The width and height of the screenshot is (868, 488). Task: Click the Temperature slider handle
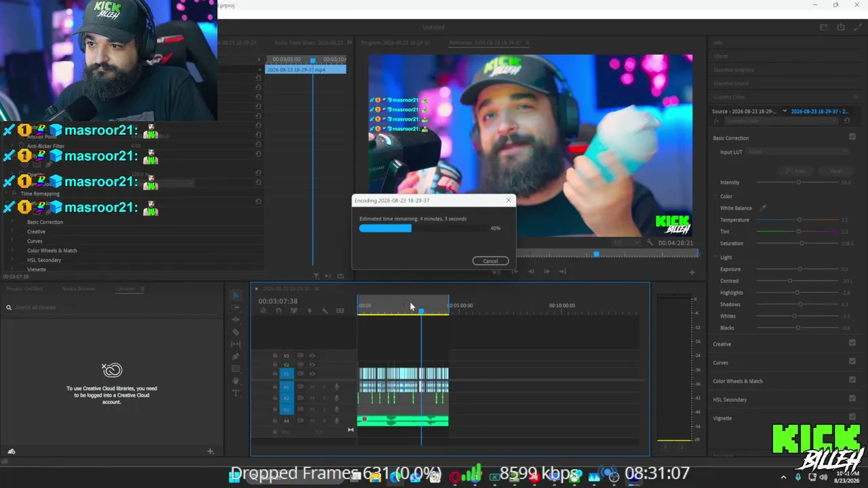coord(800,220)
